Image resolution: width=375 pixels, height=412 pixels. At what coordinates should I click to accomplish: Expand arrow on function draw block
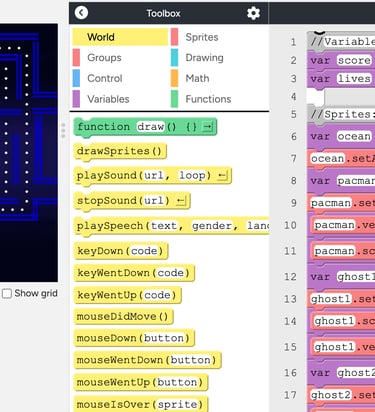point(208,127)
